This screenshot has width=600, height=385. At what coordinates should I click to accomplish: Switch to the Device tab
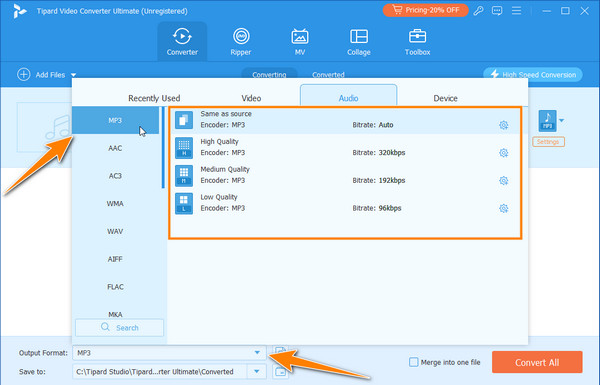pos(445,98)
